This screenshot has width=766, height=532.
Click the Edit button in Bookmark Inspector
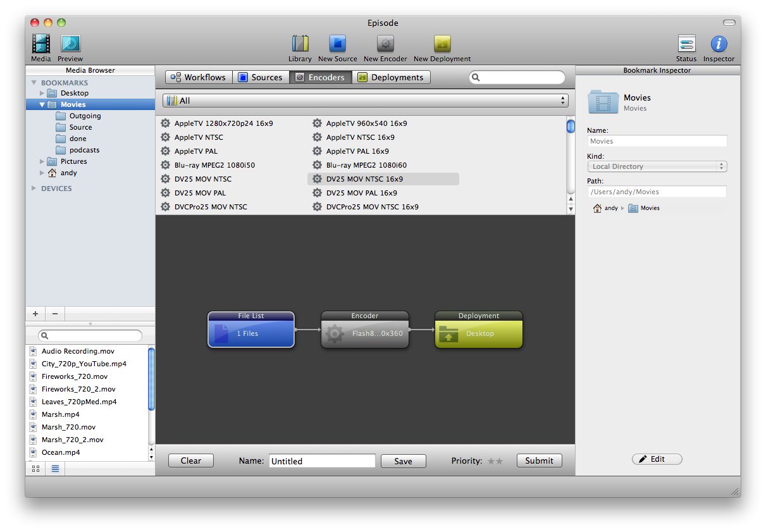click(x=657, y=459)
